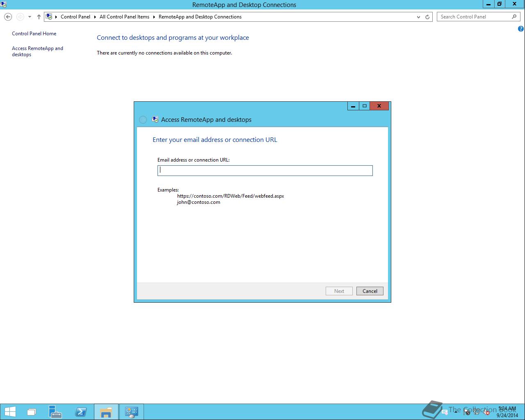Click Access RemoteApp and desktops sidebar link
The height and width of the screenshot is (420, 525).
click(37, 51)
